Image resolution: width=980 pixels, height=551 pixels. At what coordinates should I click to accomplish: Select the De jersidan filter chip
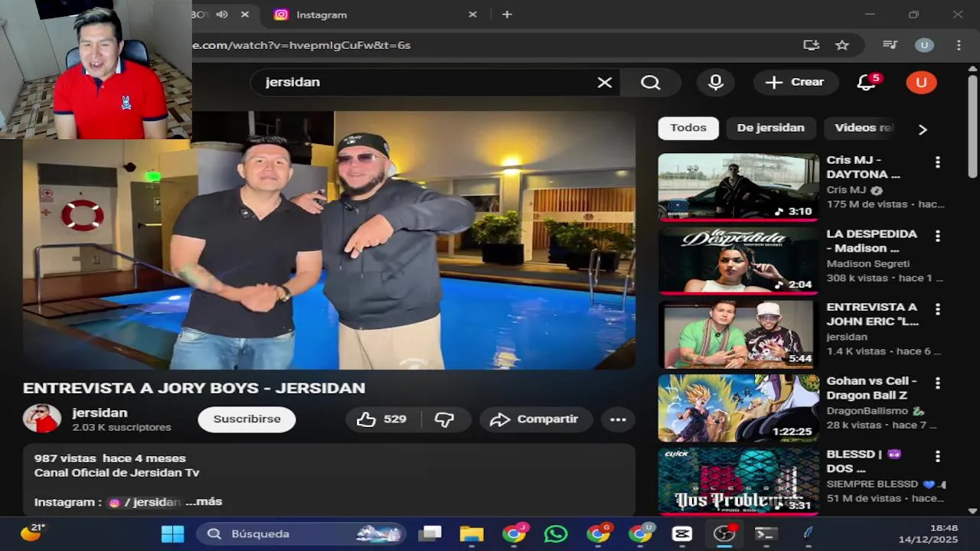[x=770, y=128]
